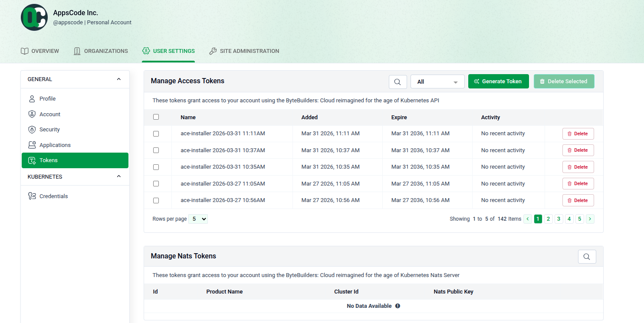This screenshot has width=644, height=323.
Task: Go to page 3 of the token list
Action: pyautogui.click(x=559, y=219)
